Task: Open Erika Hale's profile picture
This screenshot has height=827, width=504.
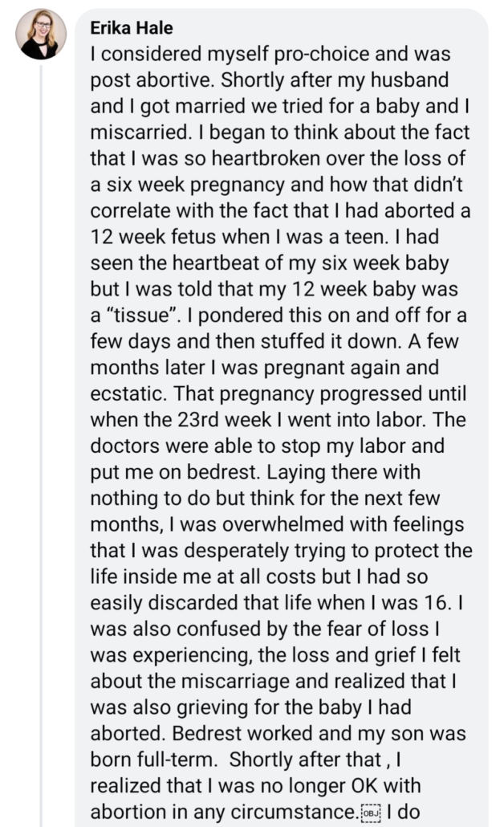Action: pos(41,34)
